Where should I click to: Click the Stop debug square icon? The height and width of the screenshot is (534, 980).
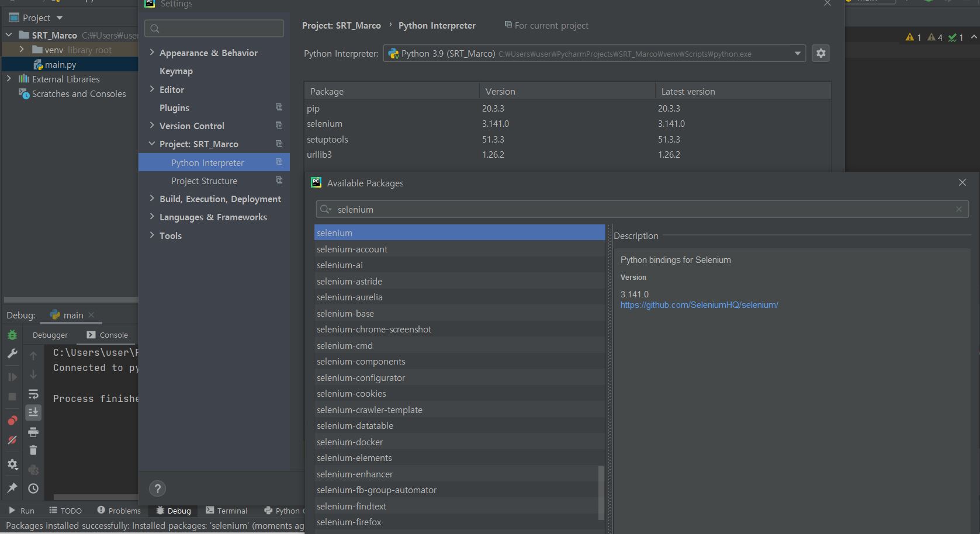click(12, 397)
